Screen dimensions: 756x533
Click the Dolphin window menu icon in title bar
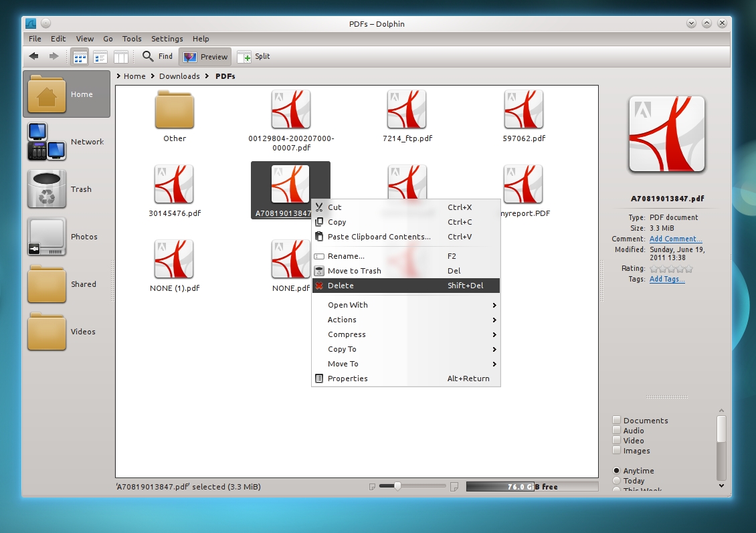click(31, 23)
